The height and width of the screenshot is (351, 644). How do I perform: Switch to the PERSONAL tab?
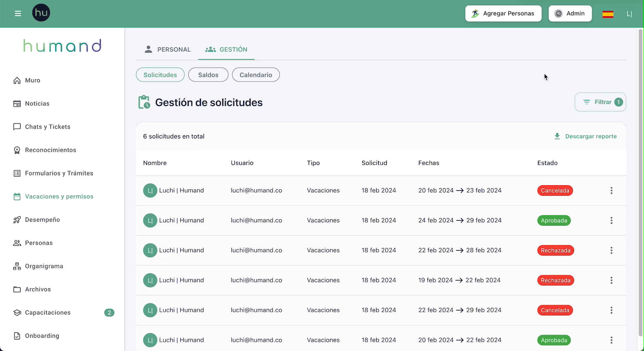tap(167, 49)
